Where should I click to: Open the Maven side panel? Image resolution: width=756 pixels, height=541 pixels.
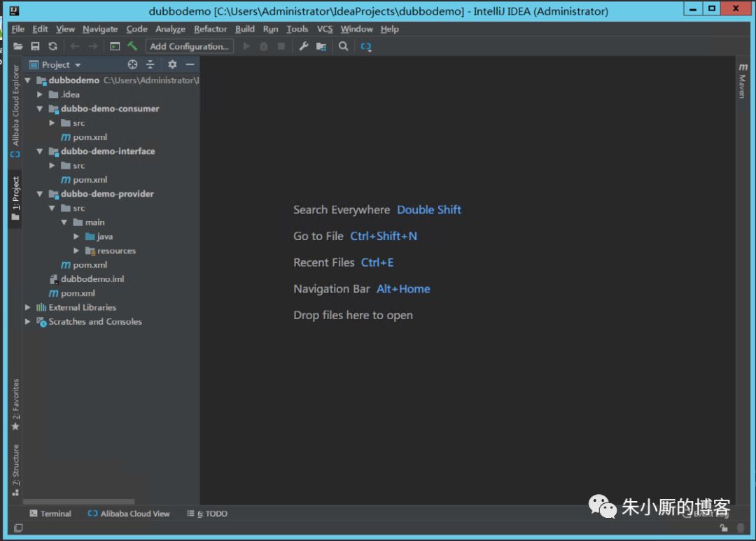tap(743, 80)
